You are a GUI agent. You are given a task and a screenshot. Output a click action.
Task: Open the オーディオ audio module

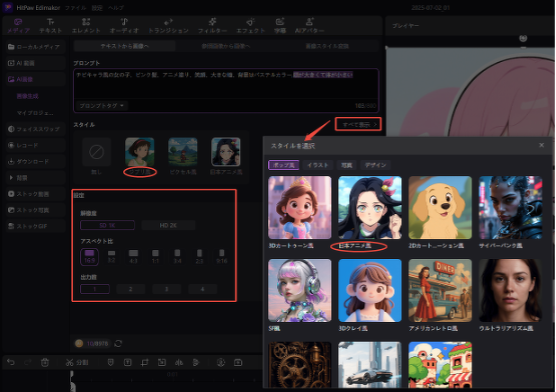coord(124,26)
